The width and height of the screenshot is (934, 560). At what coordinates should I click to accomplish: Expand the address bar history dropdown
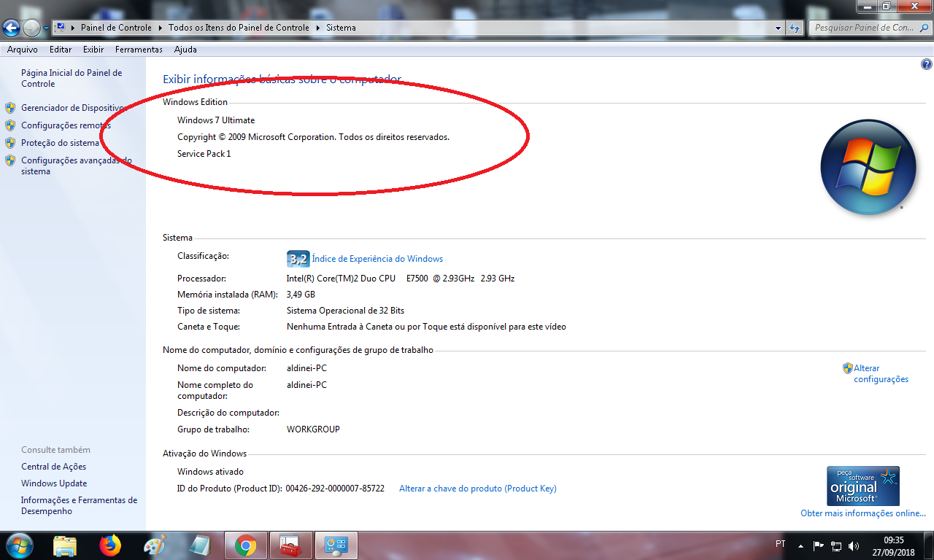[779, 28]
